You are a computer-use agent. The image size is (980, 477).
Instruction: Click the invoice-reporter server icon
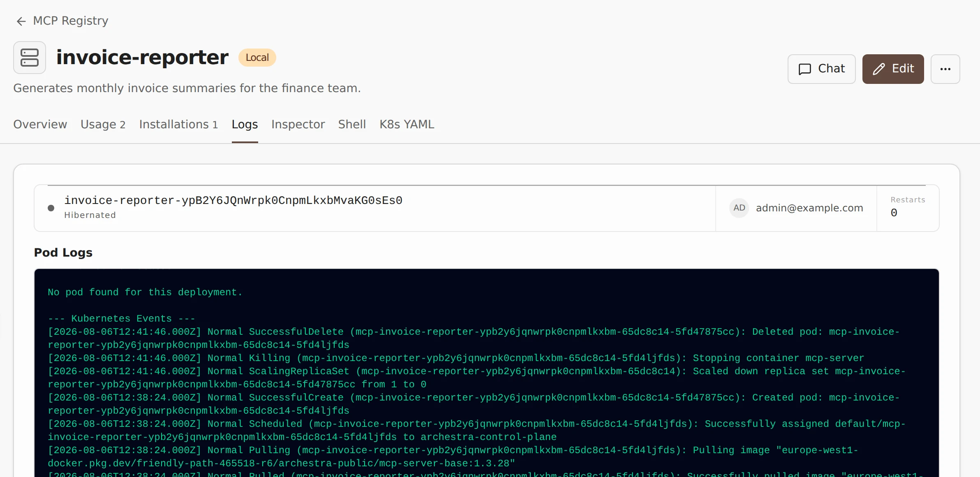click(x=30, y=58)
